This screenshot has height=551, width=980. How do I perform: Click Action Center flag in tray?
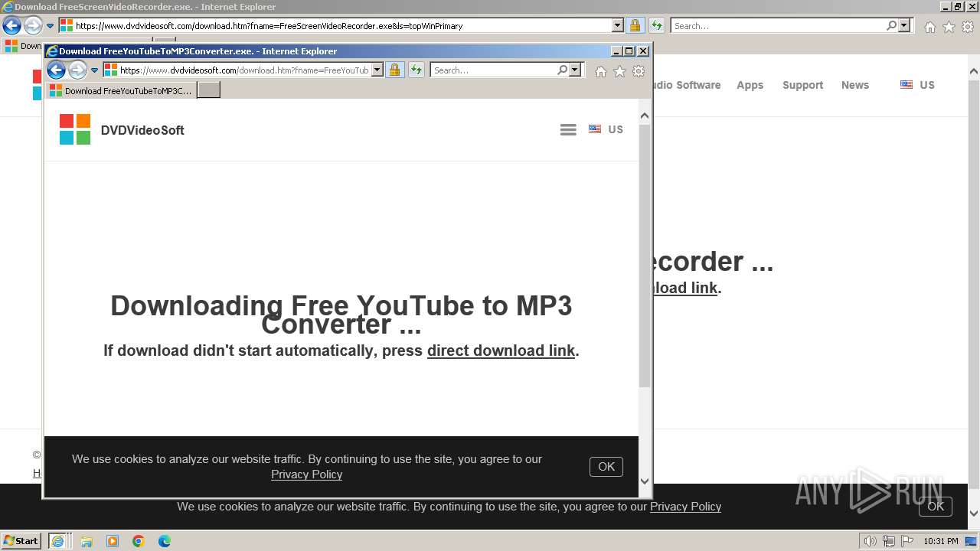click(907, 541)
